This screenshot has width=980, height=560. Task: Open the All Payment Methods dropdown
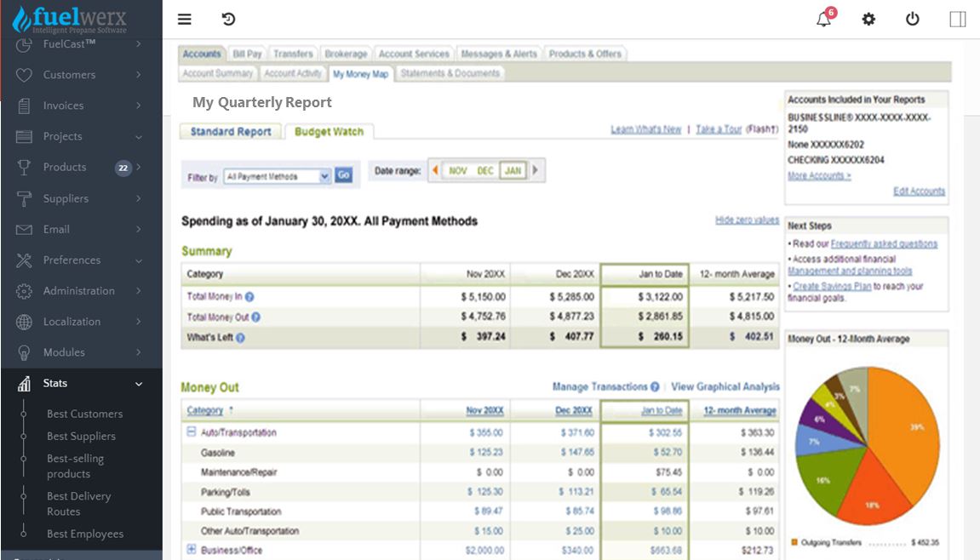(x=277, y=176)
